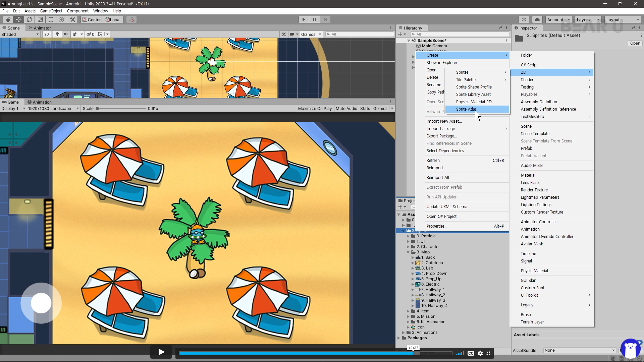Select the Rect tool
The width and height of the screenshot is (644, 362).
point(51,19)
